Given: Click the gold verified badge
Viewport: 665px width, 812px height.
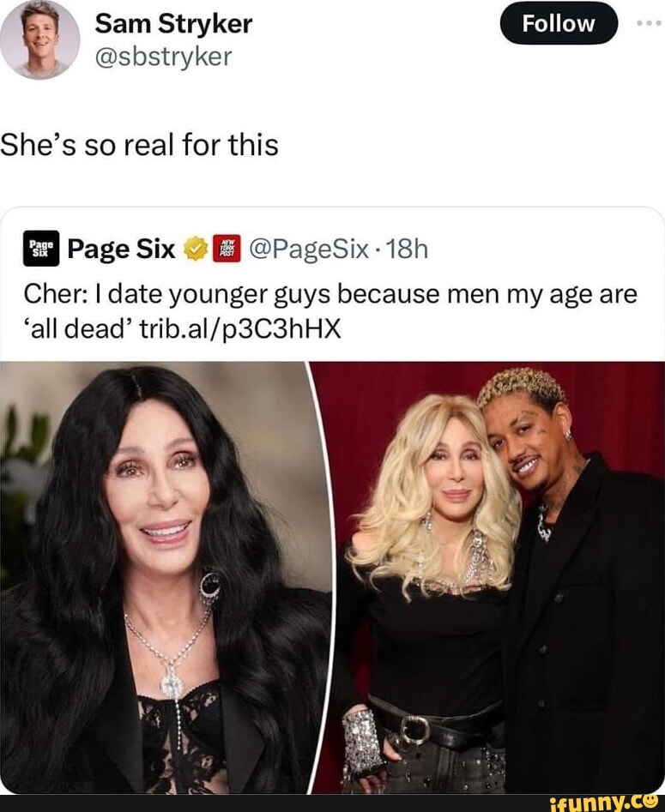Looking at the screenshot, I should point(196,249).
